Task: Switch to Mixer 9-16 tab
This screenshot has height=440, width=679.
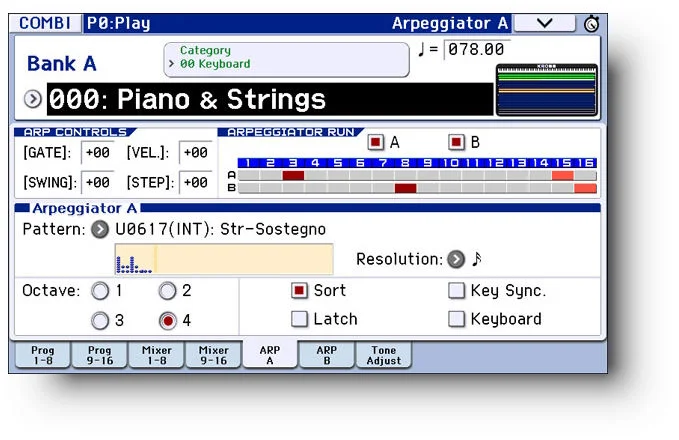Action: point(213,355)
